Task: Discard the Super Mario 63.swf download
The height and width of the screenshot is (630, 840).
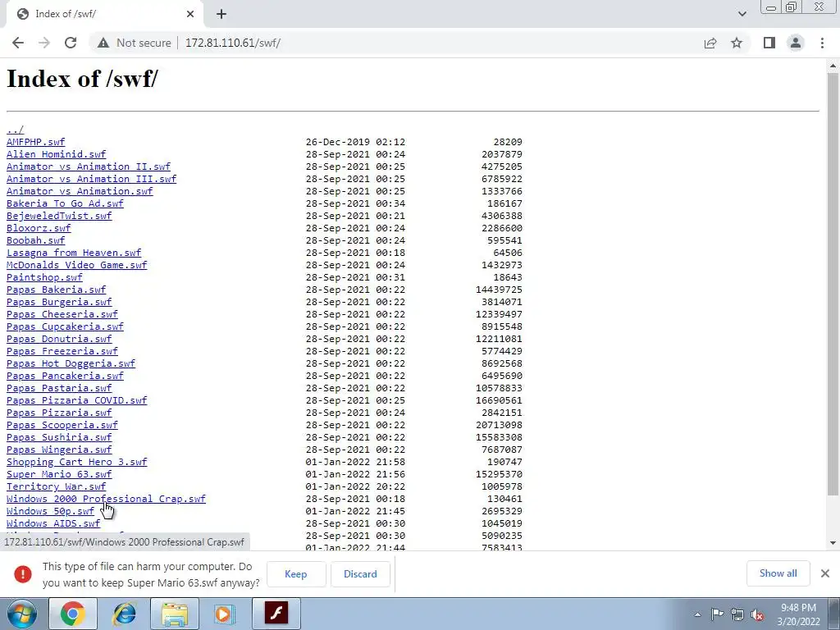Action: (x=360, y=574)
